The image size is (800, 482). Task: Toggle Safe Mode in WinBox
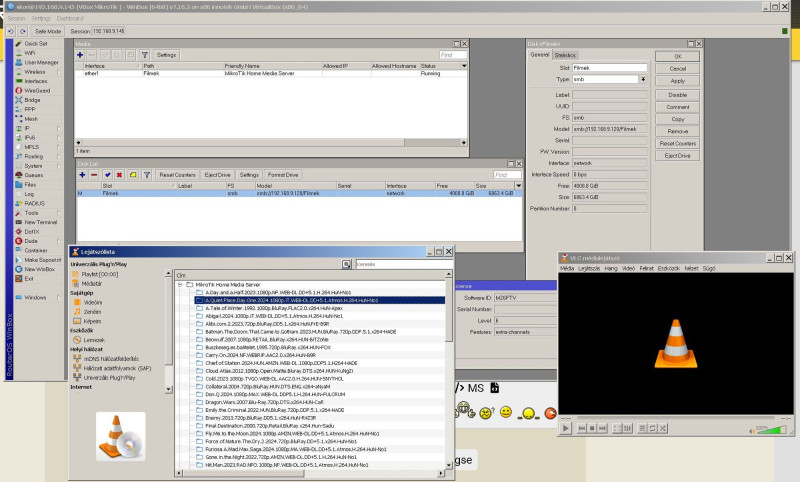[47, 32]
